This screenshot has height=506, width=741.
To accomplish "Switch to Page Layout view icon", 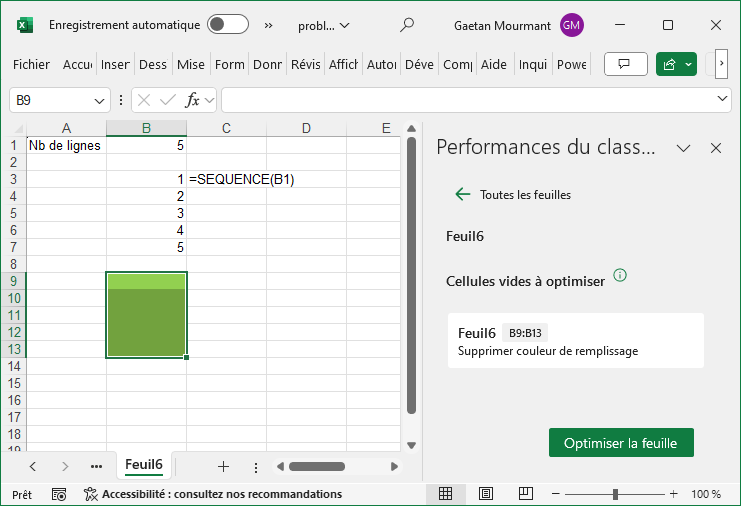I will pos(485,494).
